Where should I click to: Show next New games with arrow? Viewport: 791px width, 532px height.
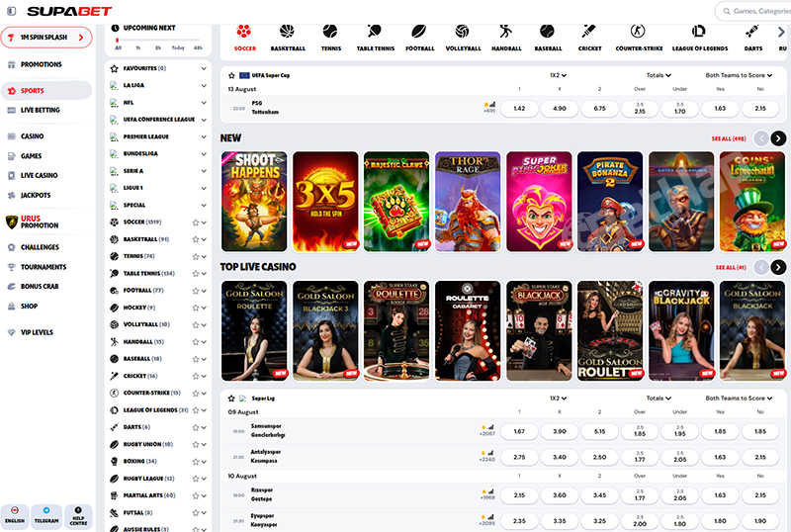tap(778, 137)
